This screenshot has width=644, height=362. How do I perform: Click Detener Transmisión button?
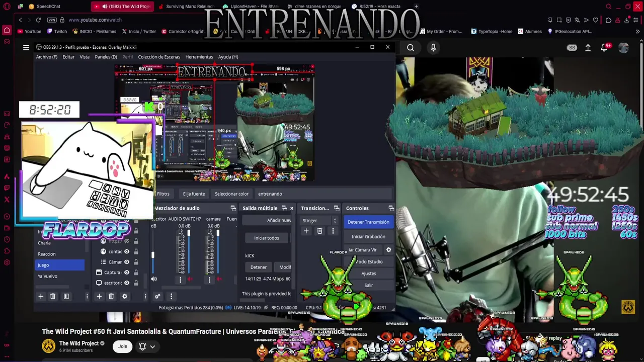[368, 222]
